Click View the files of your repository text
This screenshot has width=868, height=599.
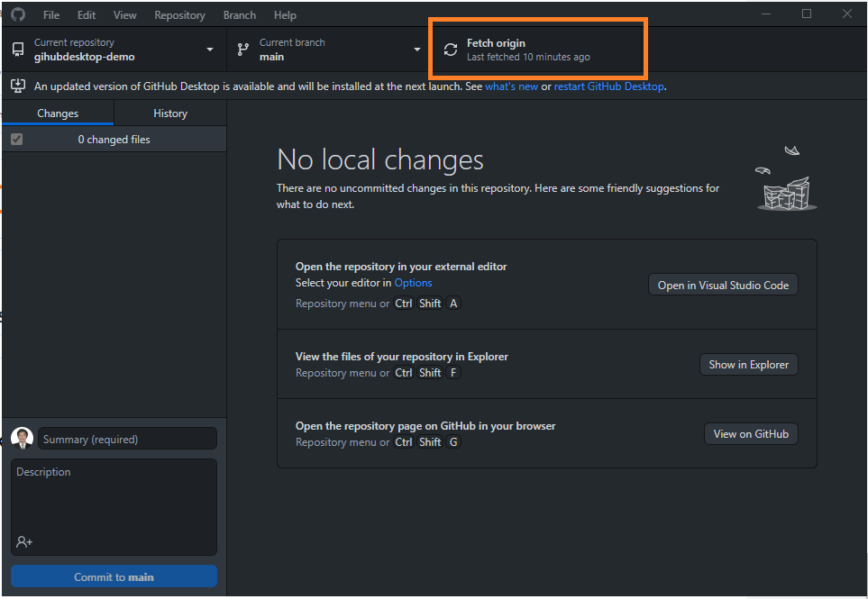tap(401, 357)
